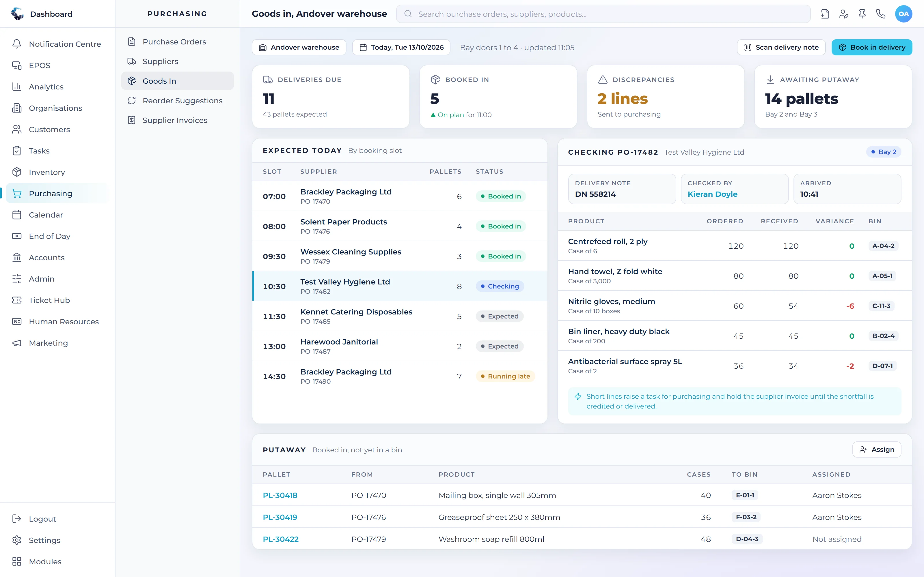Open the OA user avatar

903,14
